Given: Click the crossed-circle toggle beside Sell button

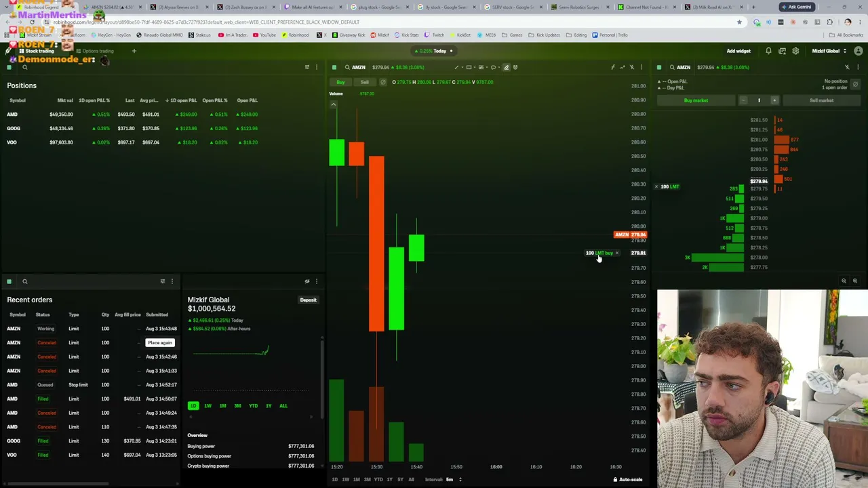Looking at the screenshot, I should coord(383,82).
